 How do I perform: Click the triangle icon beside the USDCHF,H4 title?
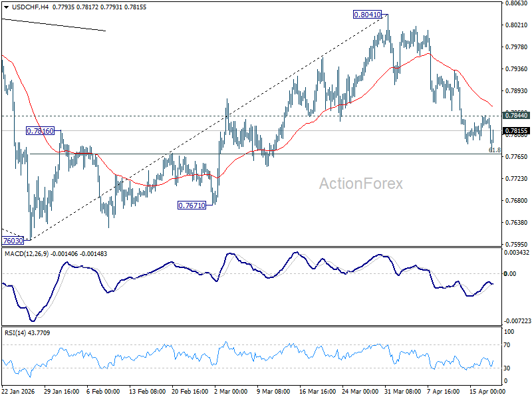(5, 6)
